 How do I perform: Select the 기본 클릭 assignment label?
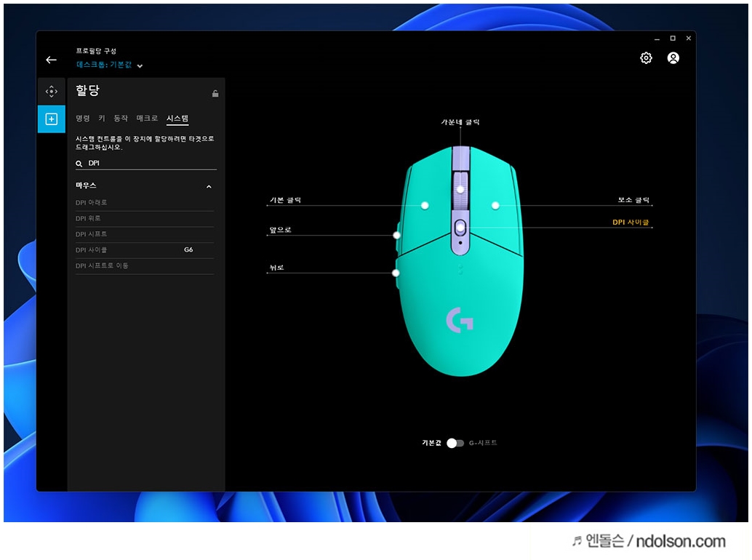pos(285,200)
